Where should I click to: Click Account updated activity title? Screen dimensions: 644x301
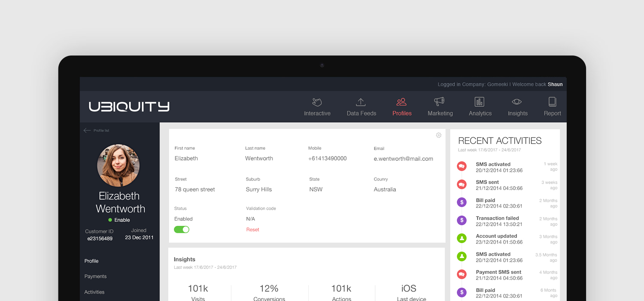click(x=496, y=236)
